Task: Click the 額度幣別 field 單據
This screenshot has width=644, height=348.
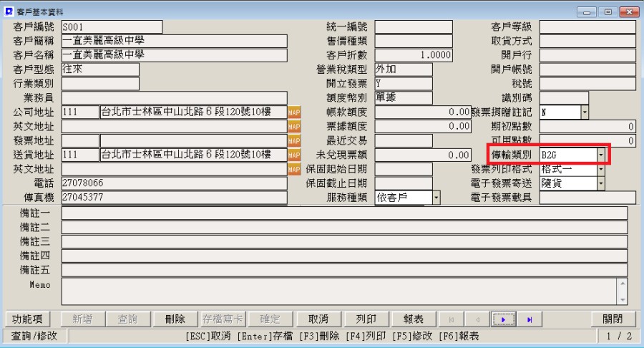Action: [x=404, y=98]
